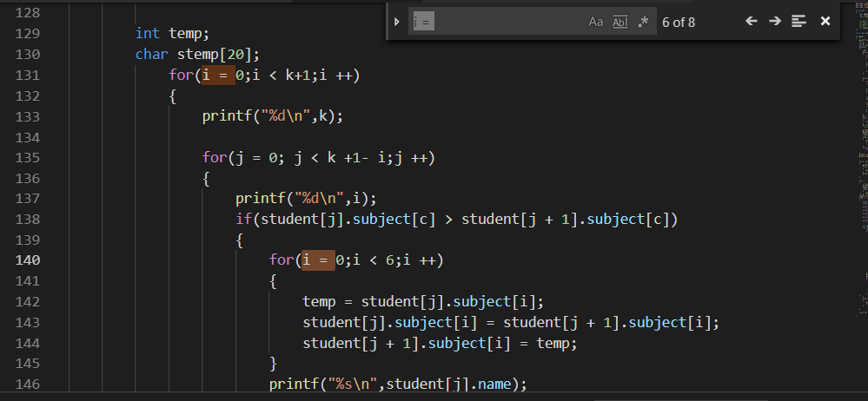Close the find widget
This screenshot has height=401, width=868.
(825, 21)
